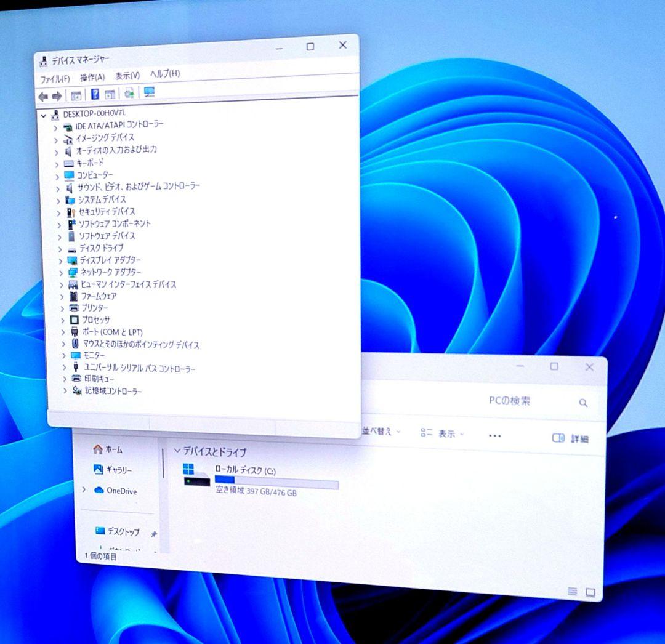Click the show/hide console tree toolbar icon
The image size is (665, 644).
(75, 95)
